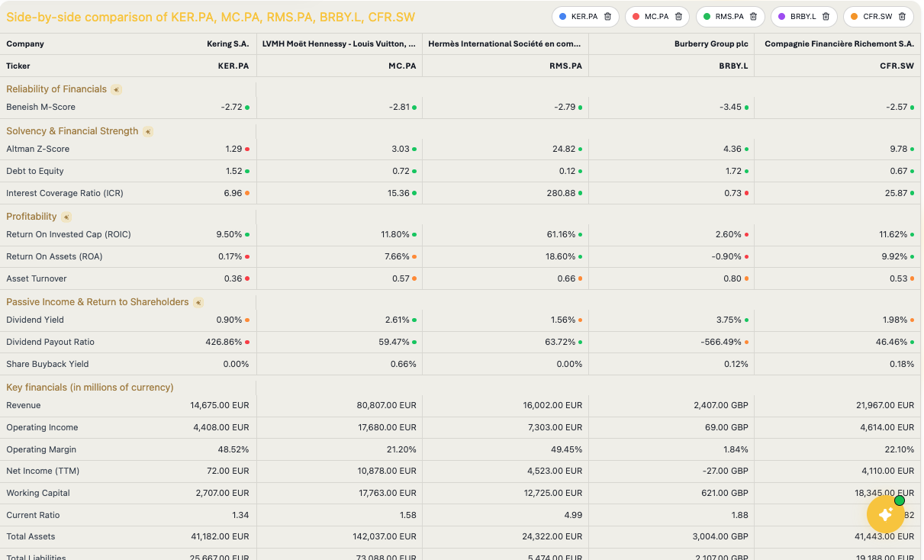The width and height of the screenshot is (924, 560).
Task: Click Burberry Dividend Payout Ratio -566.49%
Action: 721,342
